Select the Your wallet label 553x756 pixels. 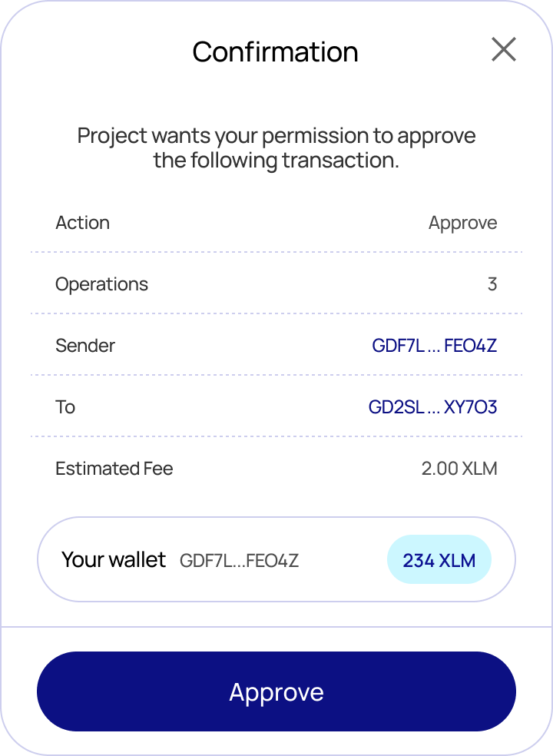tap(114, 560)
